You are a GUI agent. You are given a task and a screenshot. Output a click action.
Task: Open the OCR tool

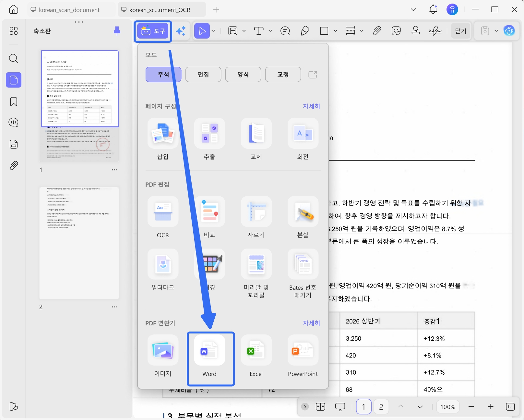coord(163,217)
